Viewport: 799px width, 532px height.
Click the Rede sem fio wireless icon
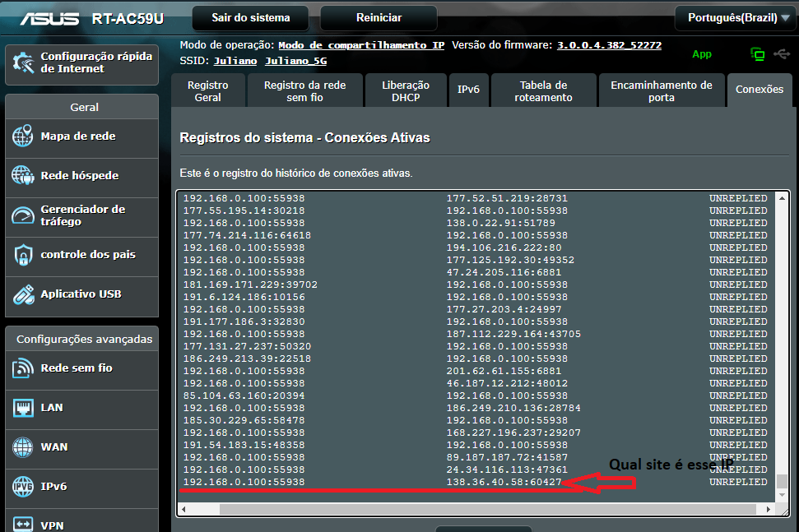click(x=23, y=368)
